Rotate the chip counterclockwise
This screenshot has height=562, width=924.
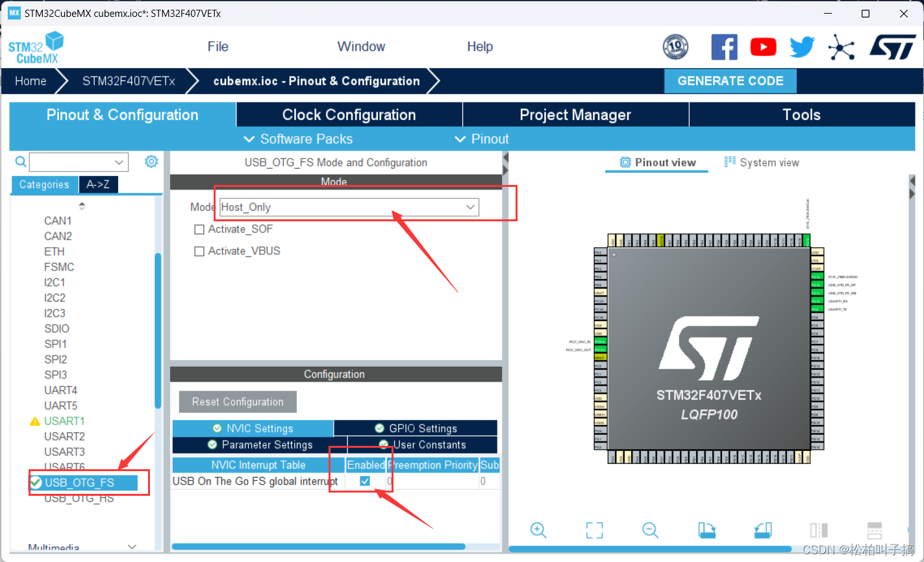point(762,530)
